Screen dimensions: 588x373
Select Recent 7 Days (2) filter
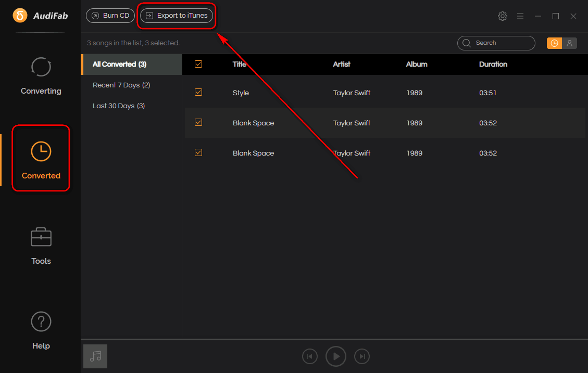coord(121,85)
